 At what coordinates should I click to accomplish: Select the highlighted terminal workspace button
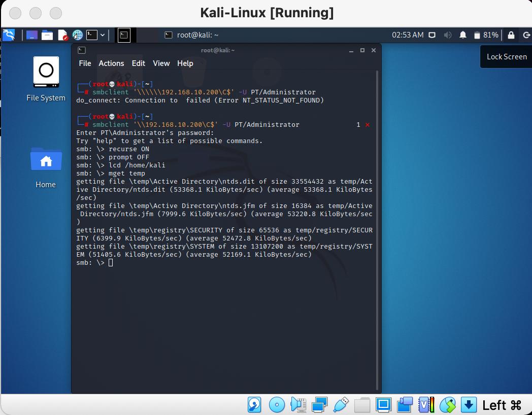(124, 35)
